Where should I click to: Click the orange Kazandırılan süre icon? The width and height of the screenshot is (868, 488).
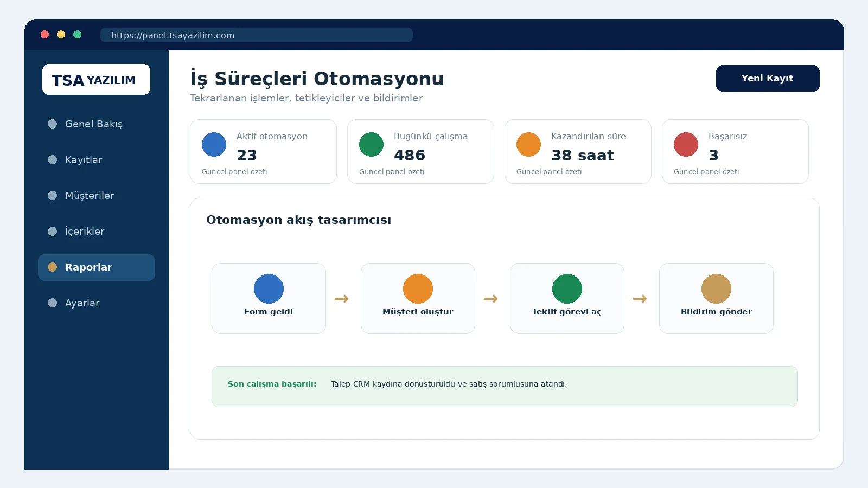pos(528,144)
